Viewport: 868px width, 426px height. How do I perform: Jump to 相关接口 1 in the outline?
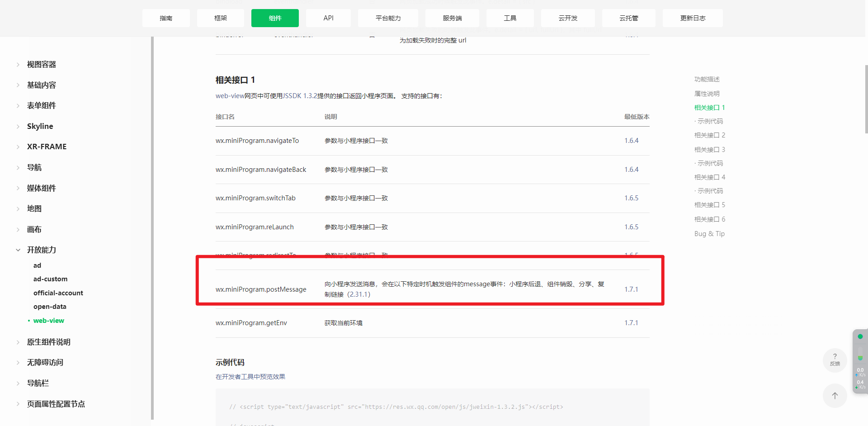pyautogui.click(x=710, y=108)
